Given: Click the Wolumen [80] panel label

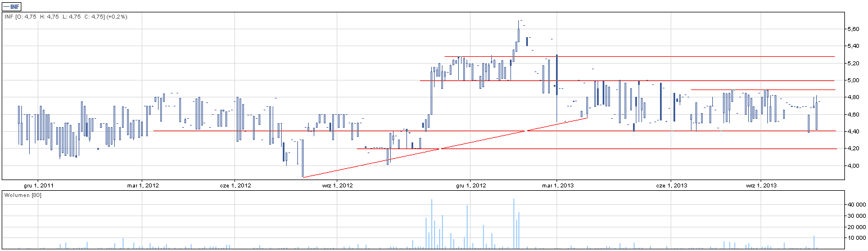Looking at the screenshot, I should tap(22, 195).
